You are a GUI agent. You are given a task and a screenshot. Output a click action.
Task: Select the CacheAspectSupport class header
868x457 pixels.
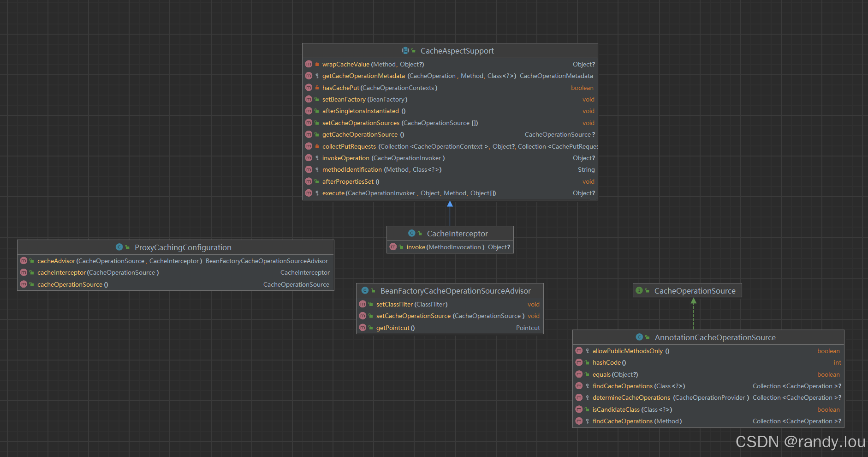tap(457, 51)
